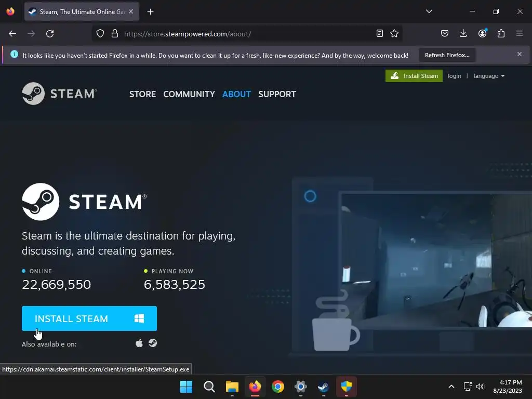Open the network status tray icon
532x399 pixels.
tap(468, 387)
